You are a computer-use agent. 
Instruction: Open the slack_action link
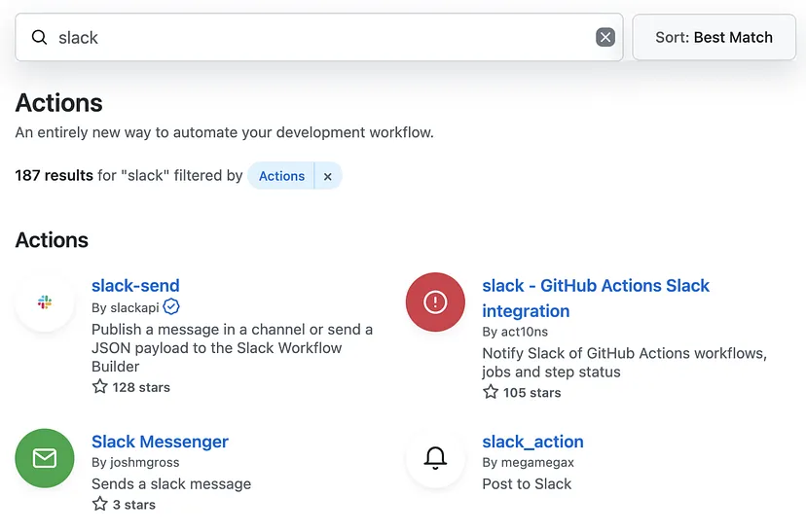click(532, 442)
